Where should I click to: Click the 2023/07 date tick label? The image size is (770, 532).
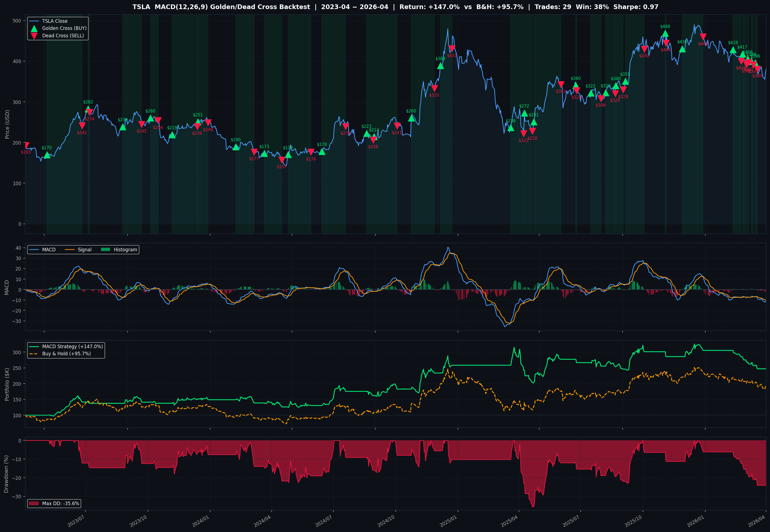[x=76, y=521]
